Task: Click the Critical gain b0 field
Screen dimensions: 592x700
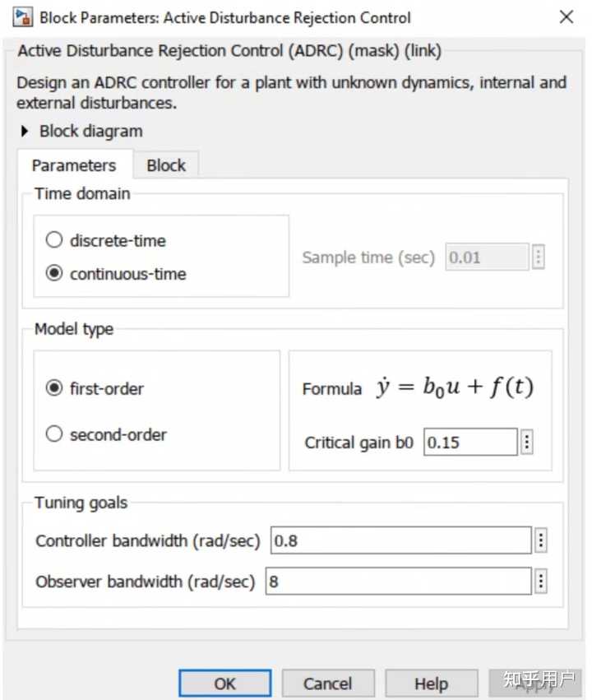Action: (x=470, y=443)
